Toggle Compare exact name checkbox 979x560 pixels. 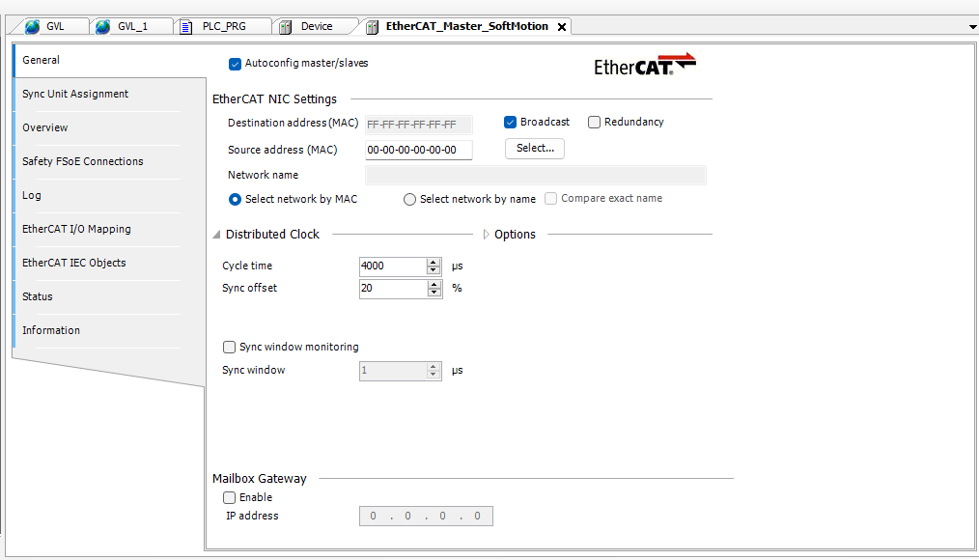coord(550,199)
